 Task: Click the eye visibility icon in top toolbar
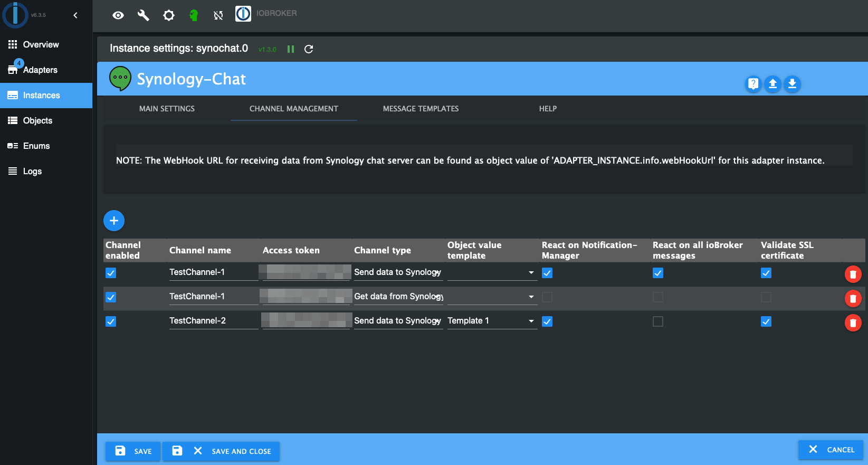point(118,15)
